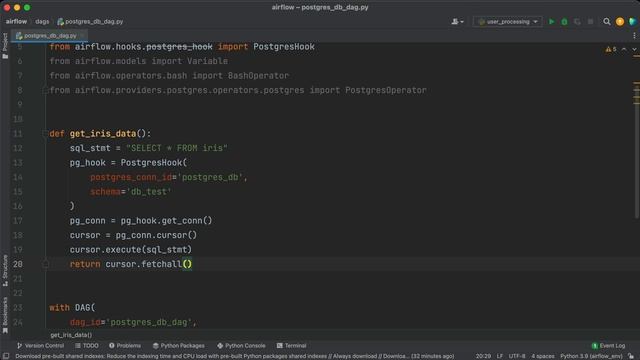Go to next highlighted problem arrow
This screenshot has width=640, height=360.
pyautogui.click(x=634, y=49)
